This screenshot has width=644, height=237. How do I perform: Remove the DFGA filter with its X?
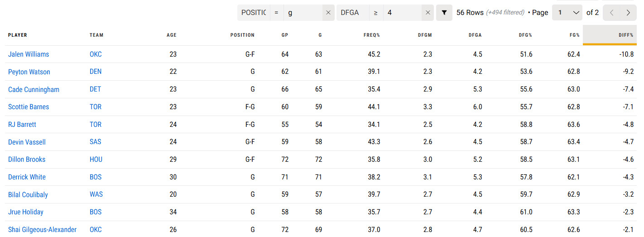[428, 13]
